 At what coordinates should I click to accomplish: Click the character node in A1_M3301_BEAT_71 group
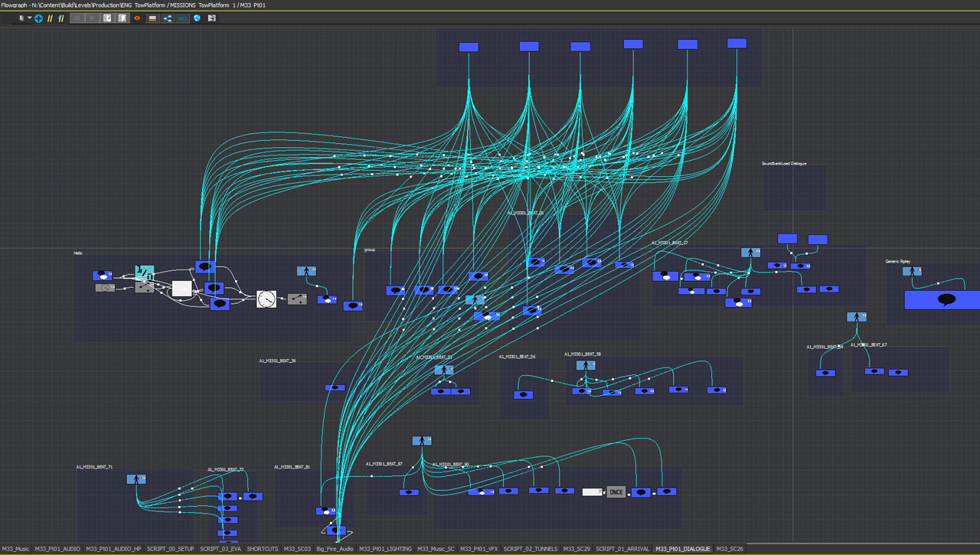[x=136, y=479]
